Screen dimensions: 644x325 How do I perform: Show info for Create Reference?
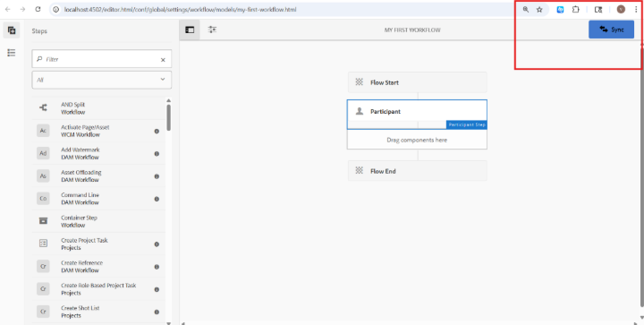[x=157, y=267]
